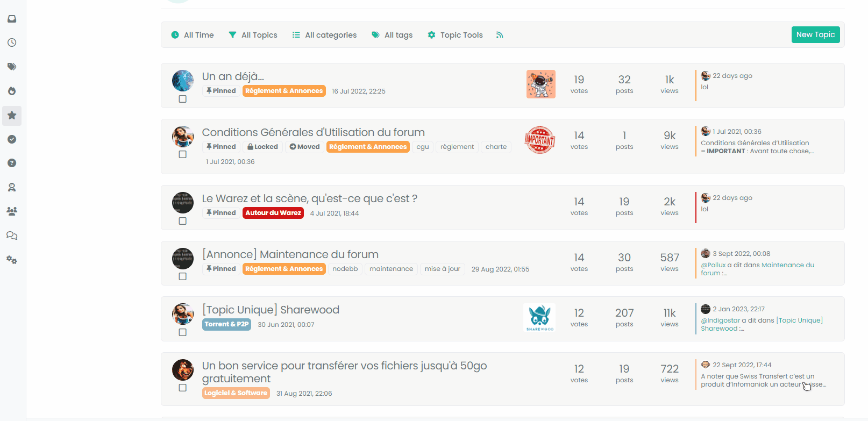Open the "Le Warez et la scène" topic
Screen dimensions: 868x421
click(309, 198)
